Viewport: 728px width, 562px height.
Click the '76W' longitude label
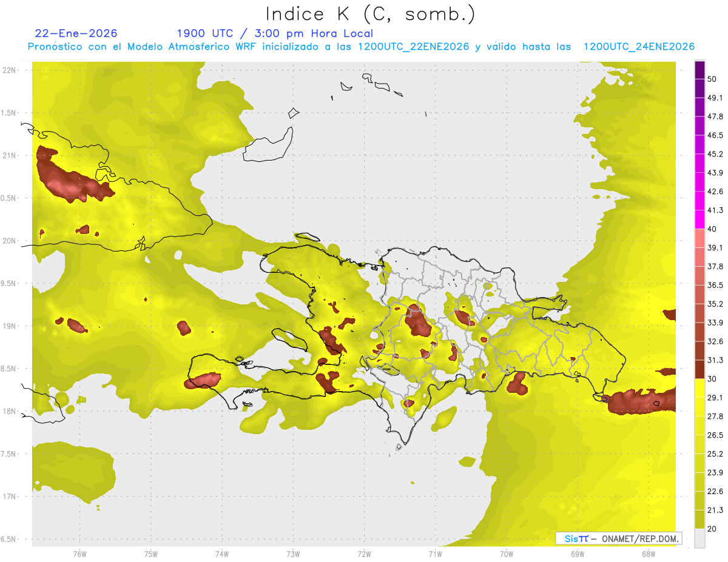[79, 554]
